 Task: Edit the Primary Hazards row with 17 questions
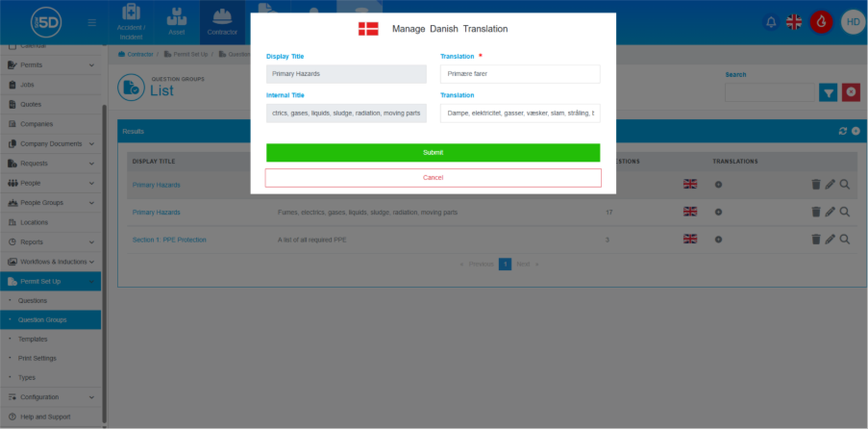(830, 212)
